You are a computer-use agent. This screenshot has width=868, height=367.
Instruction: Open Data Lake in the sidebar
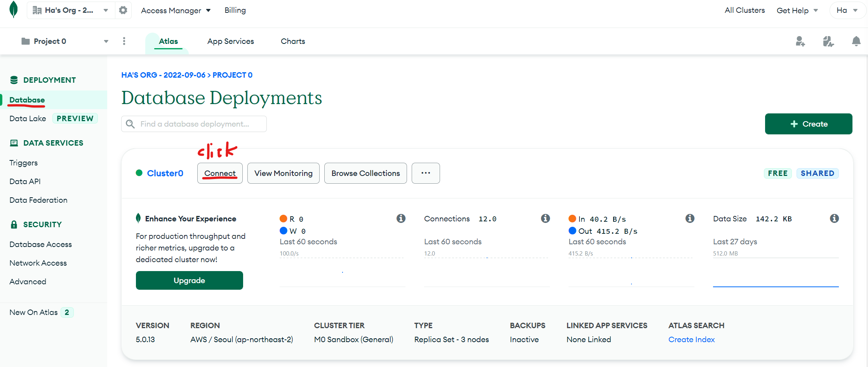click(28, 118)
